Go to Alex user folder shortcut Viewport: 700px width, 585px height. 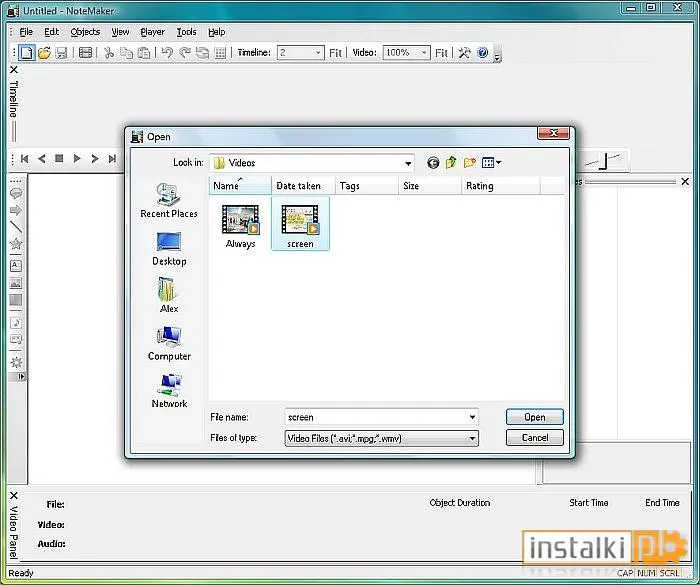(169, 295)
